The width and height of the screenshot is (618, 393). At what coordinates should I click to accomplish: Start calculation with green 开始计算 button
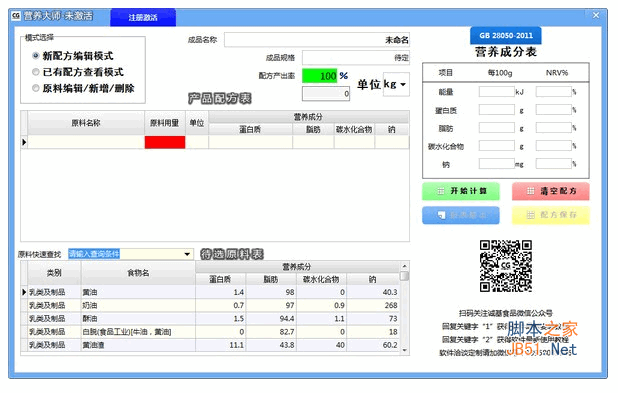coord(461,191)
